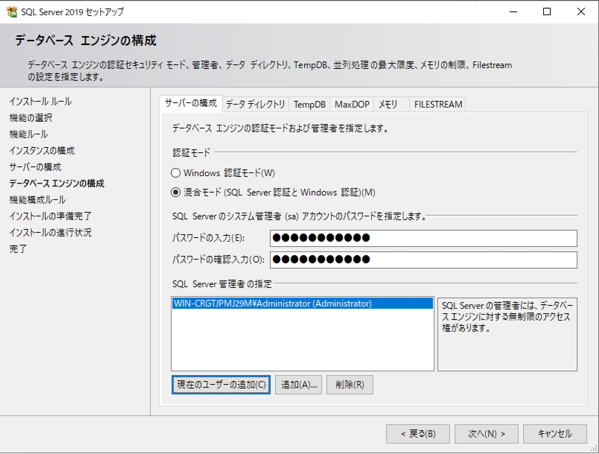
Task: Click 機能構成ルール in the step list
Action: (x=37, y=200)
